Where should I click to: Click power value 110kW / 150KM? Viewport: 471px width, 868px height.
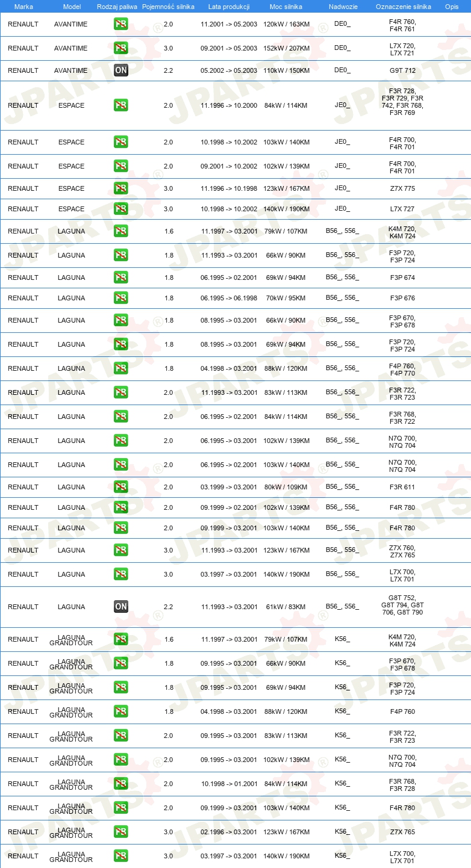point(286,70)
